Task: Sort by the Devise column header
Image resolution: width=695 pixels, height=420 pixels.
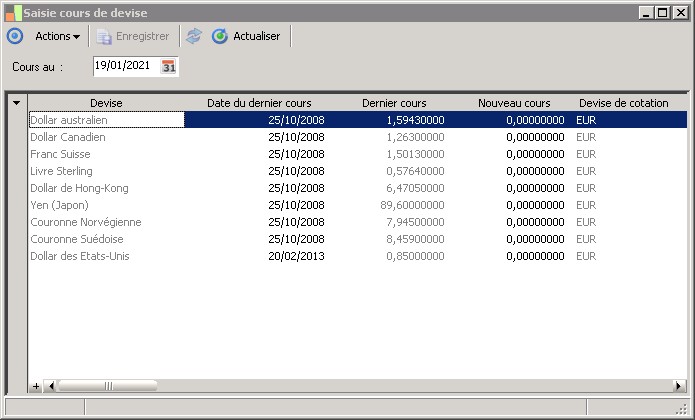Action: [106, 103]
